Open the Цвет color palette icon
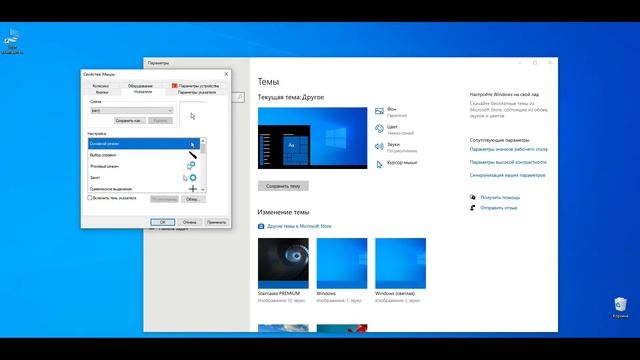640x360 pixels. coord(379,129)
